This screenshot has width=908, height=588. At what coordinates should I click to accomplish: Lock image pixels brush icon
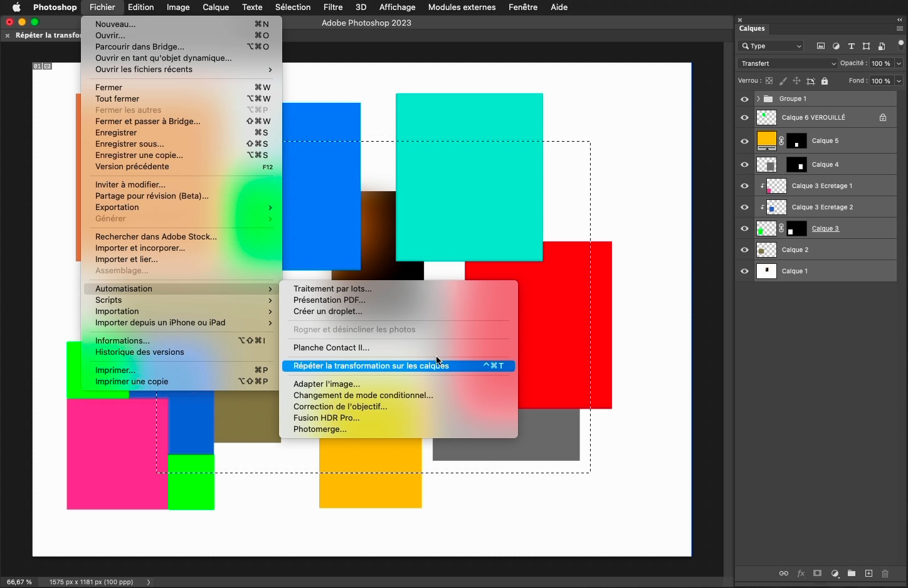point(783,81)
